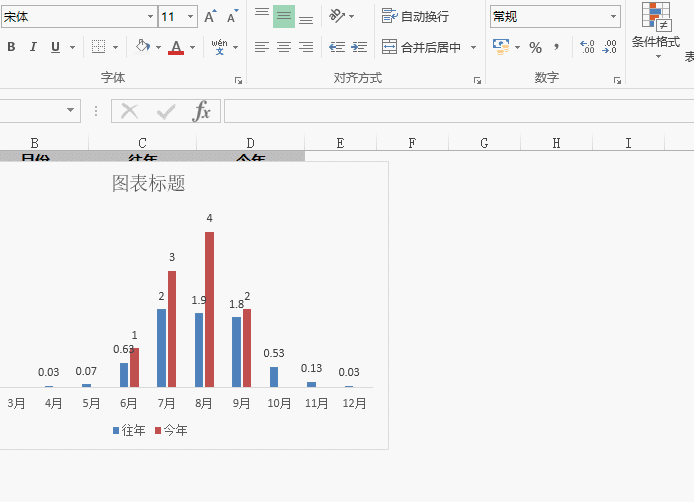694x502 pixels.
Task: Expand the font size dropdown
Action: pyautogui.click(x=191, y=17)
